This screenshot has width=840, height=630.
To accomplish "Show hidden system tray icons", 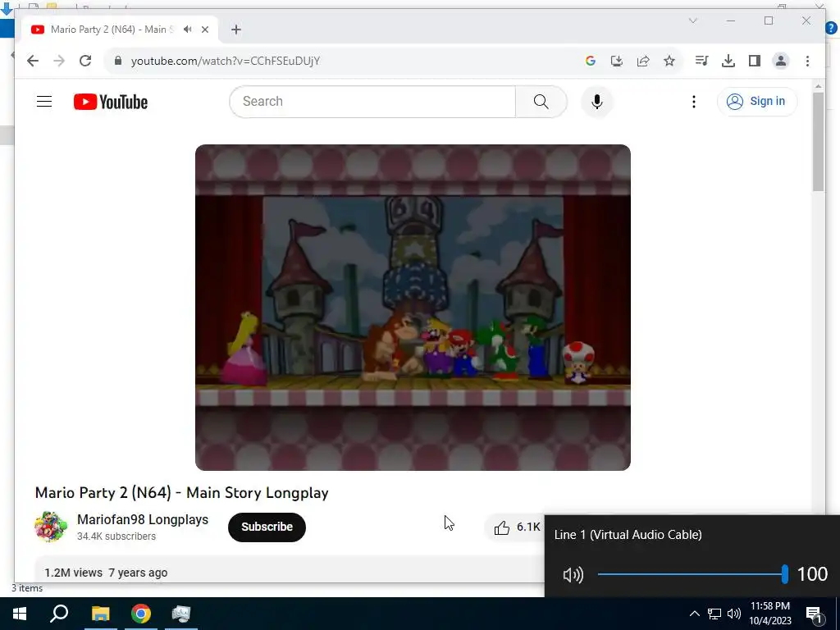I will click(x=694, y=614).
